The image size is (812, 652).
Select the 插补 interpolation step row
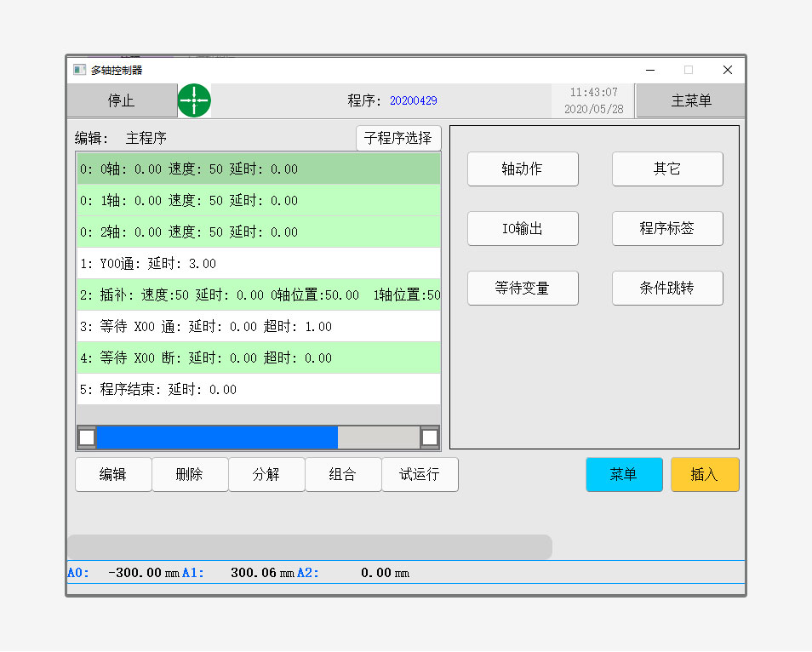pos(259,295)
